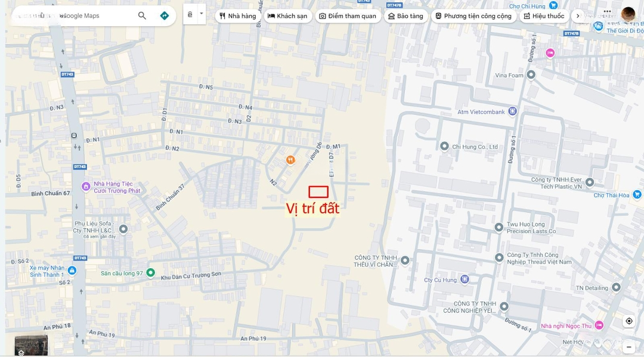Open the account profile picture

coord(628,14)
